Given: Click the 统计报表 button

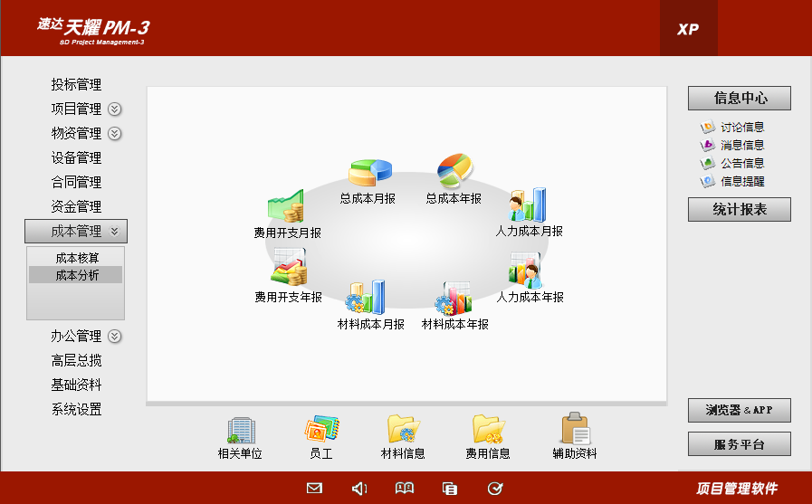Looking at the screenshot, I should [x=739, y=210].
